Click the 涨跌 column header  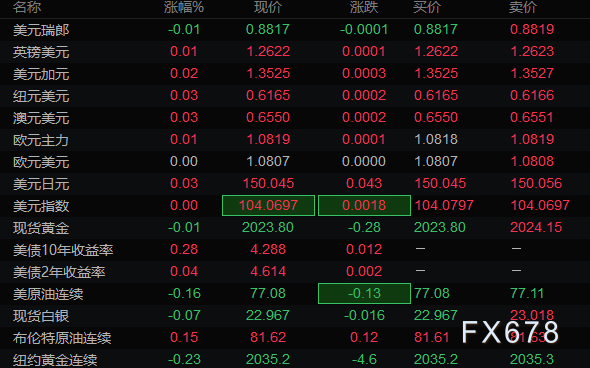(364, 7)
